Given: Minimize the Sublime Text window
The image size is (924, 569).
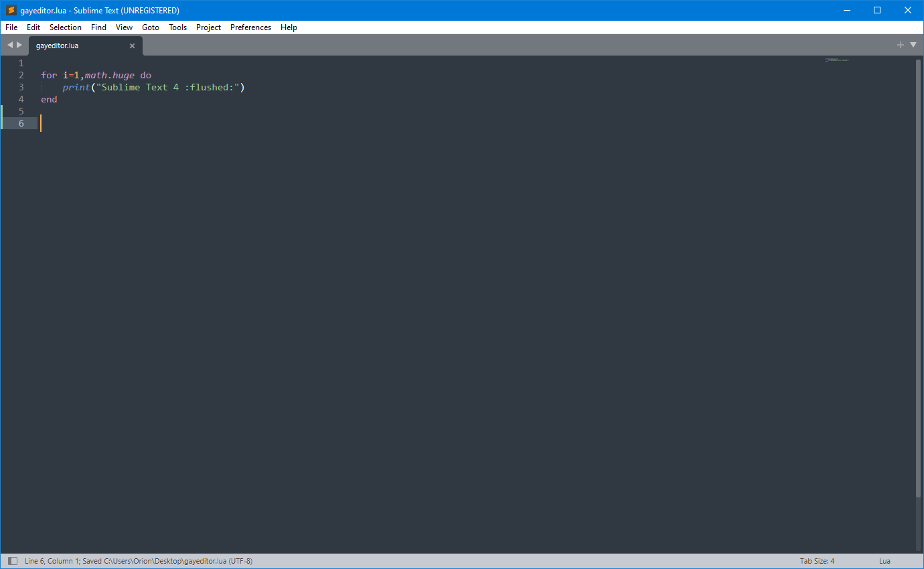Looking at the screenshot, I should tap(846, 10).
